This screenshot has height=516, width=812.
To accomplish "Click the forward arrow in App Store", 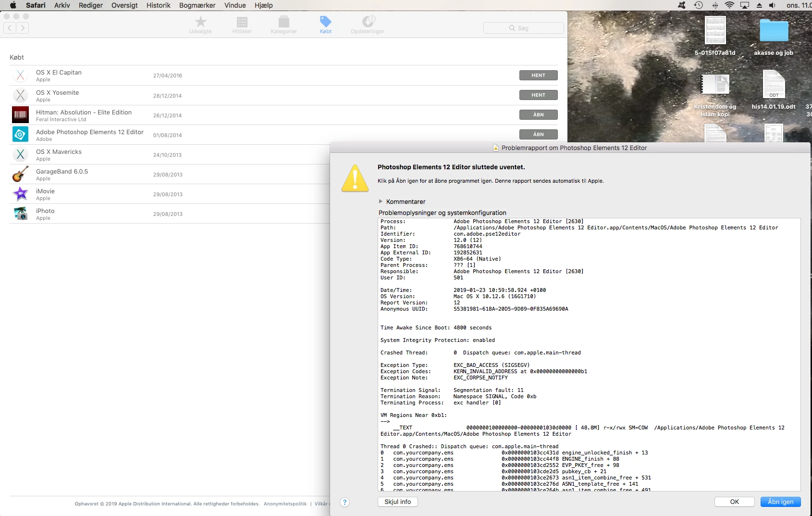I will click(23, 28).
